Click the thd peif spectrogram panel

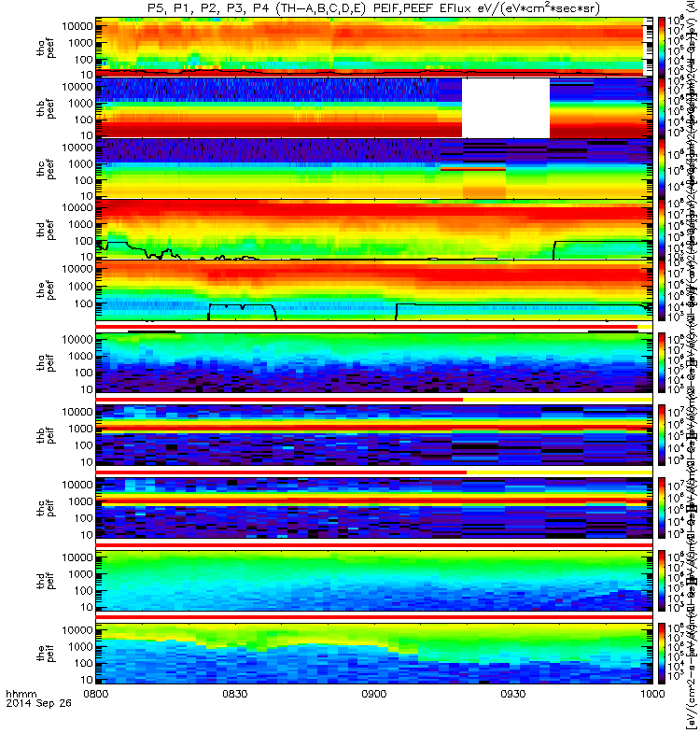[374, 581]
